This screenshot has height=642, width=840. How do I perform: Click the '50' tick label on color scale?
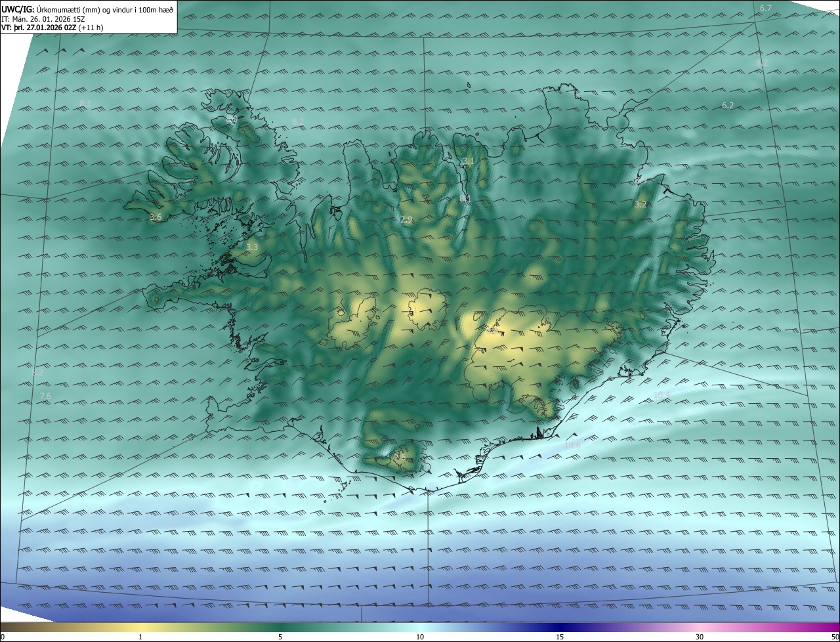pyautogui.click(x=835, y=637)
